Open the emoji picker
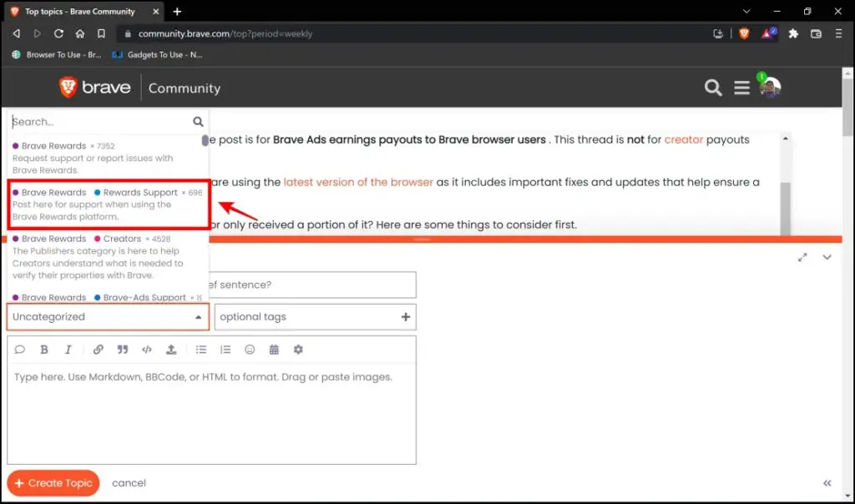The height and width of the screenshot is (504, 855). point(250,350)
